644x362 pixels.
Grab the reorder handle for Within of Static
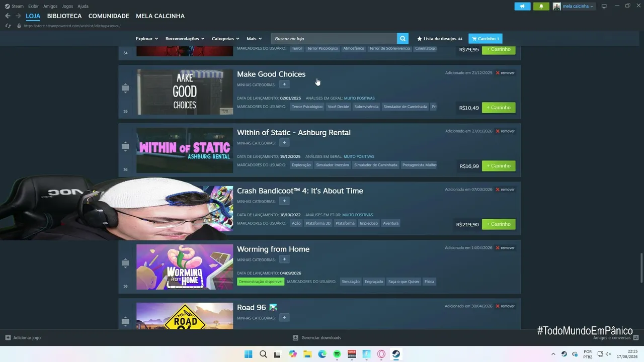125,147
